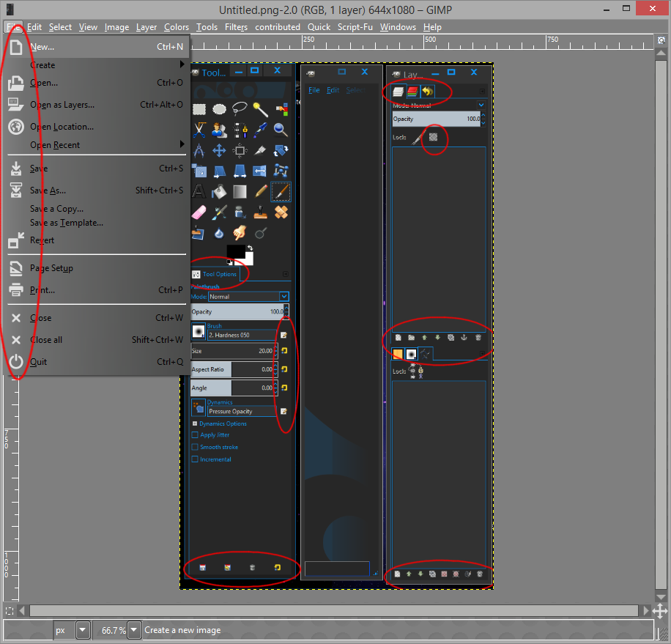Open the Filters menu

[236, 27]
